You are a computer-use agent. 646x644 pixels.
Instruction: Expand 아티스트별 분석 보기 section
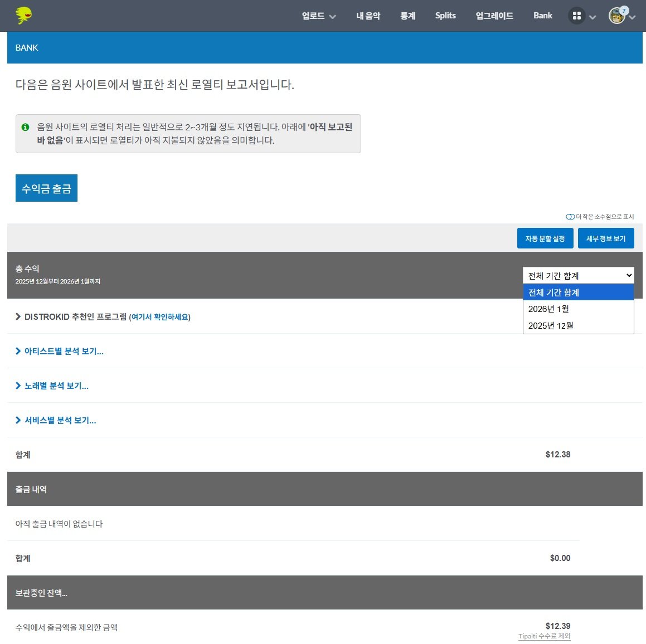point(60,351)
